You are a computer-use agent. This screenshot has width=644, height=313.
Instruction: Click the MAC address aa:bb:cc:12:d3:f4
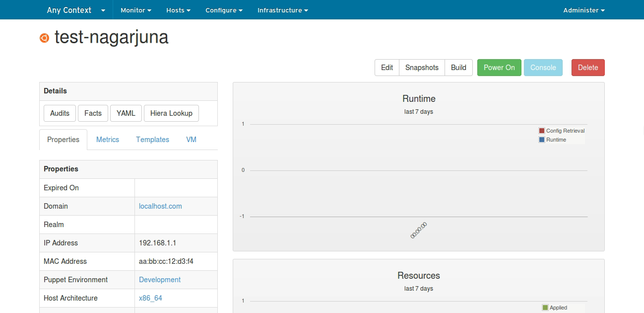tap(166, 261)
